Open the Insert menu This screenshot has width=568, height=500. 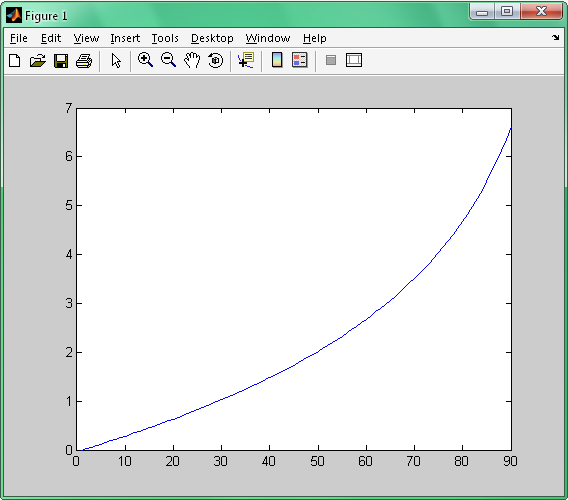(125, 38)
